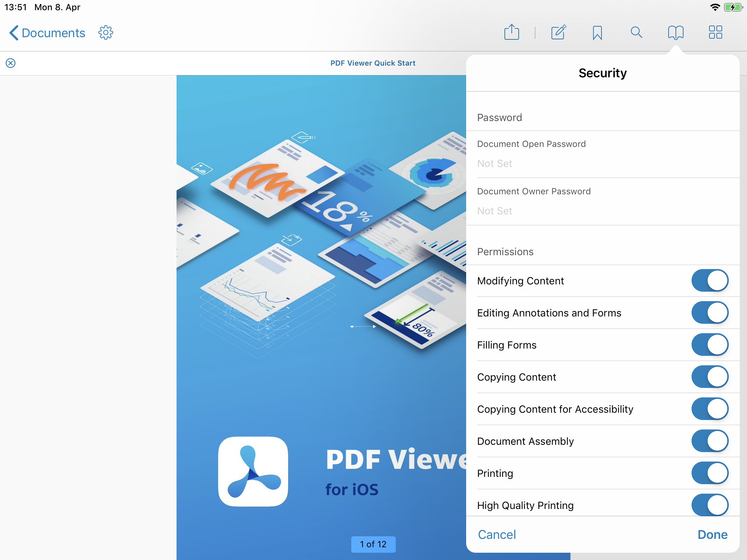The height and width of the screenshot is (560, 747).
Task: Disable the Copying Content permission
Action: 709,377
